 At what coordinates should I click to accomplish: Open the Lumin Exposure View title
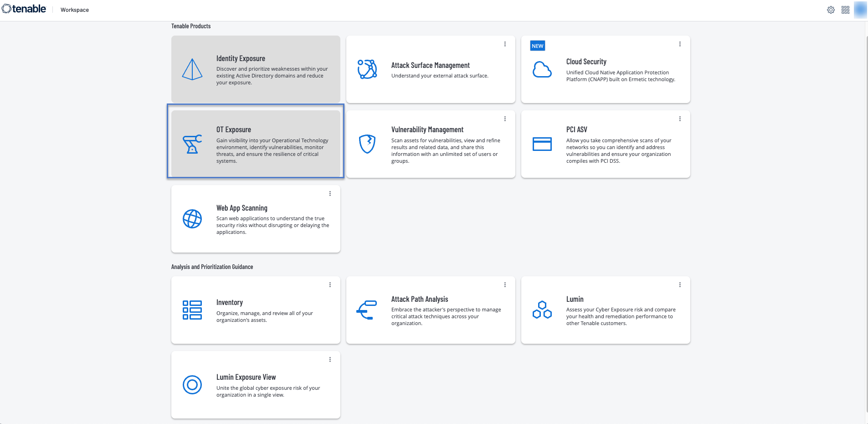point(246,377)
